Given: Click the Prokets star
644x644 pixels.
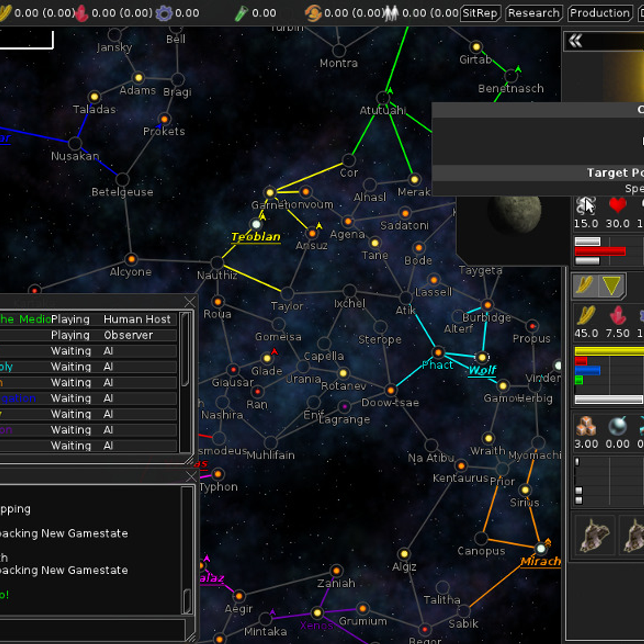Looking at the screenshot, I should (x=164, y=119).
